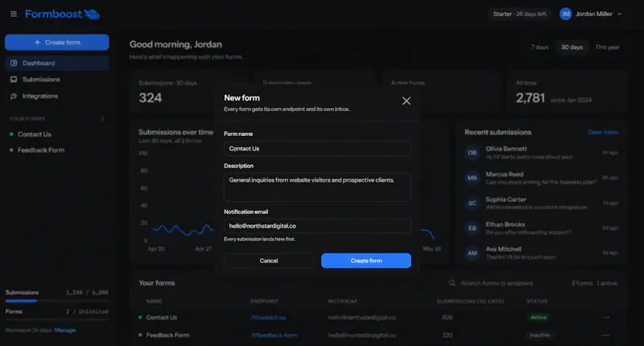Click the ENDPOINT column header
644x346 pixels.
pos(264,301)
